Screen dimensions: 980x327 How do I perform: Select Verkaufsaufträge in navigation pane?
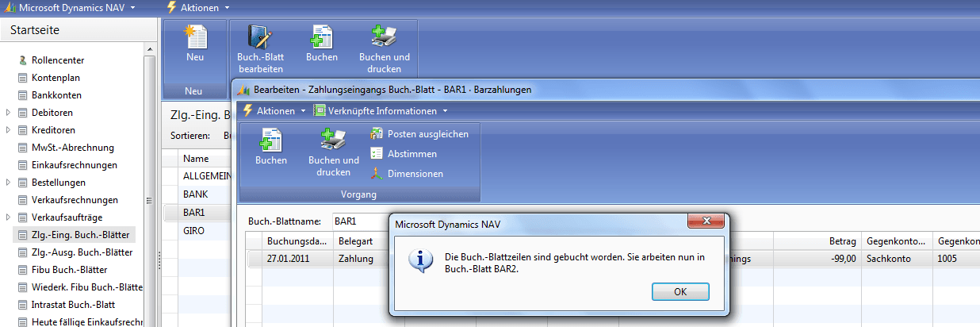pyautogui.click(x=67, y=217)
